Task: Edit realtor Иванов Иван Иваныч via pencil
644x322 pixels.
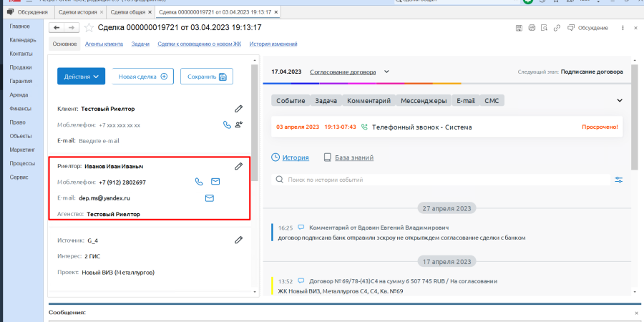Action: click(239, 166)
